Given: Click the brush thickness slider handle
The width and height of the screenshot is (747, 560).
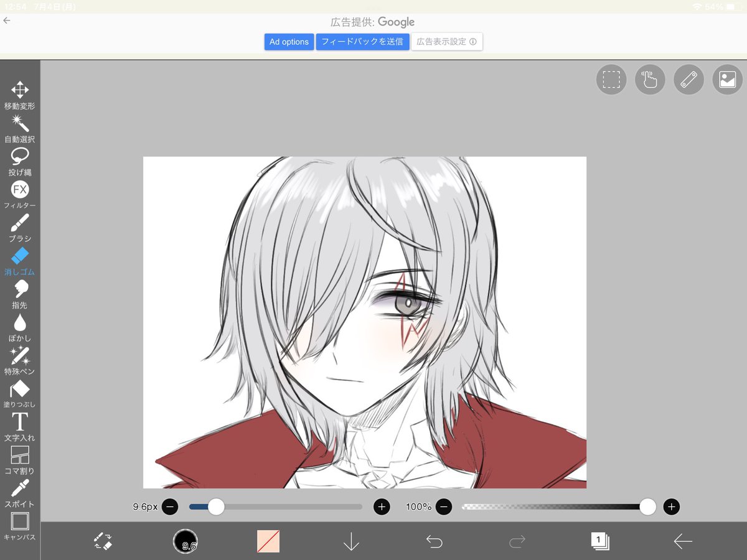Looking at the screenshot, I should click(216, 506).
